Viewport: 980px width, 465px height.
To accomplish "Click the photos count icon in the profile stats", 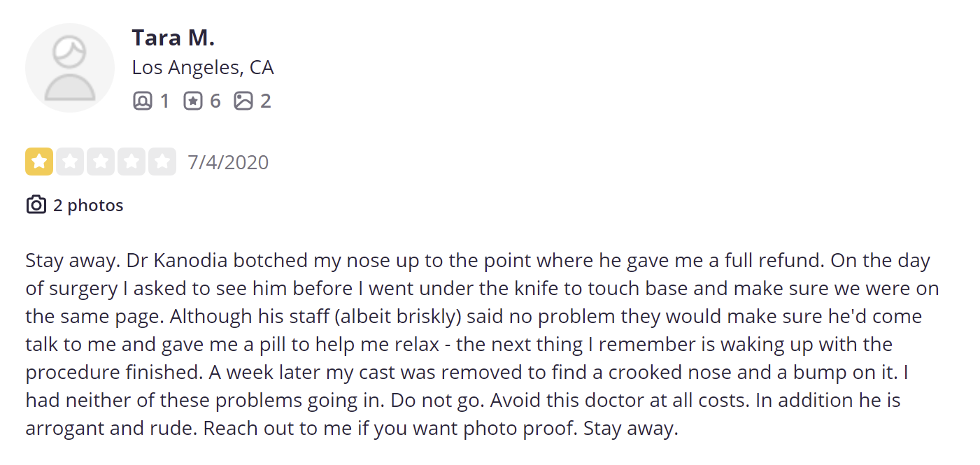I will [x=243, y=101].
